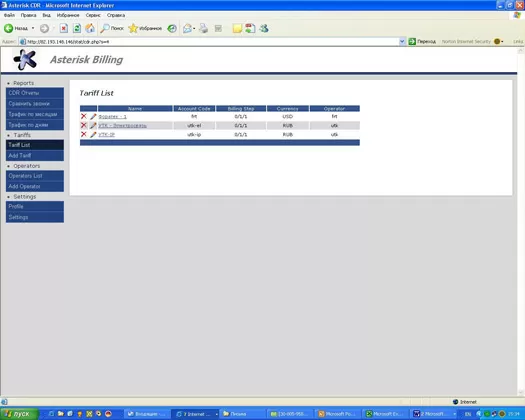Open the History icon in toolbar

172,28
